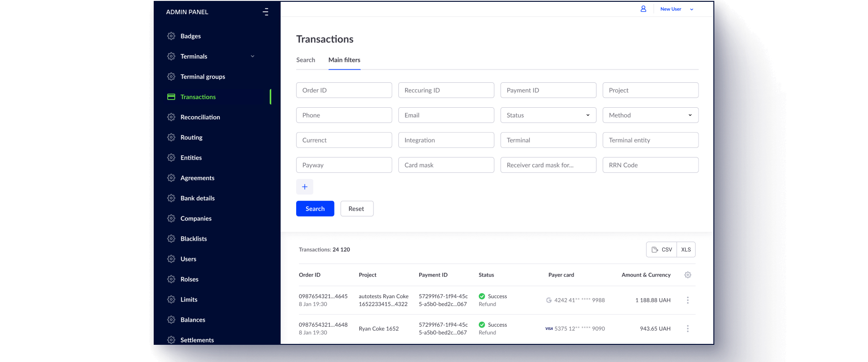This screenshot has height=362, width=868.
Task: Add another filter with the plus icon
Action: 305,187
